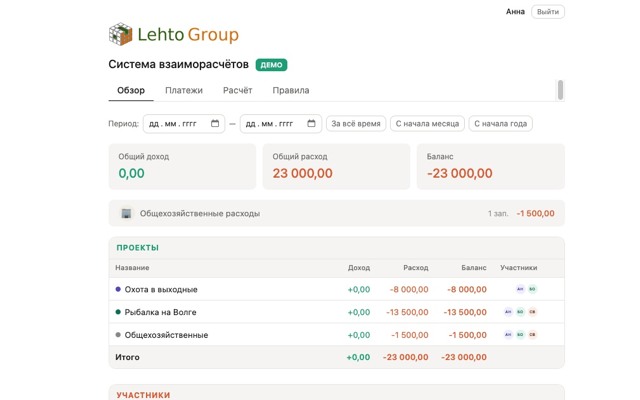Click the red СВ avatar in Рыбалка row
This screenshot has height=400, width=640.
532,312
